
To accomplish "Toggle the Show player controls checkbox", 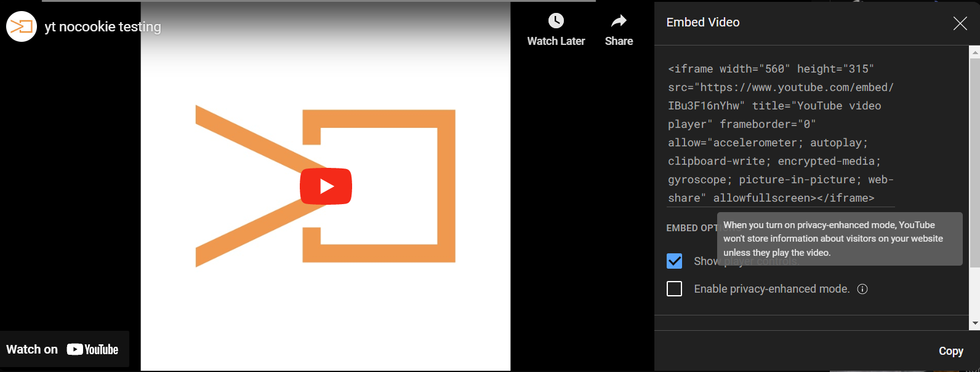I will (675, 261).
